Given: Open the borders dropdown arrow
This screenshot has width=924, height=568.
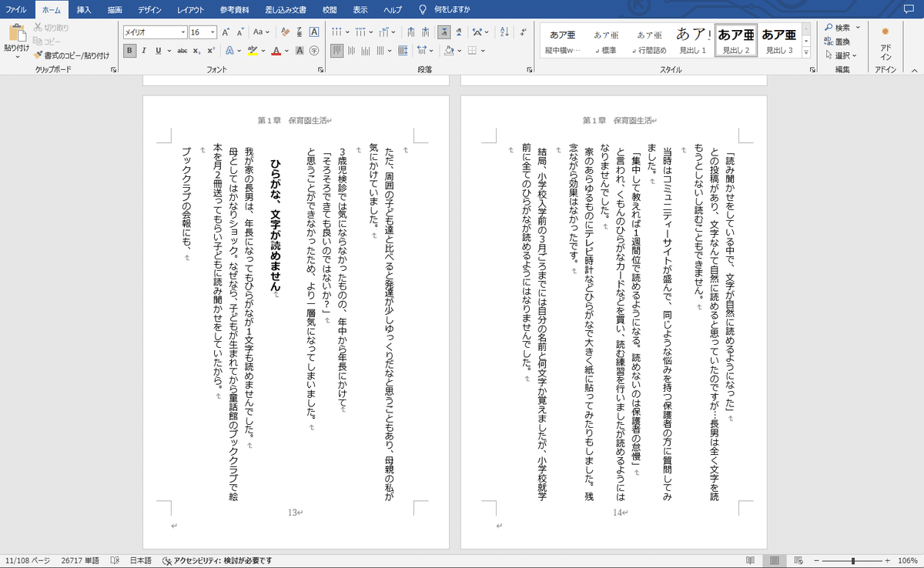Looking at the screenshot, I should [x=483, y=51].
